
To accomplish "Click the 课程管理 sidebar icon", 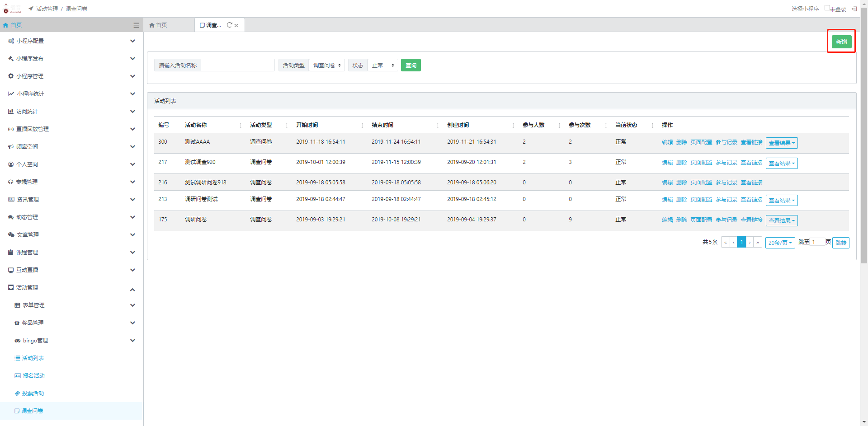I will (11, 253).
